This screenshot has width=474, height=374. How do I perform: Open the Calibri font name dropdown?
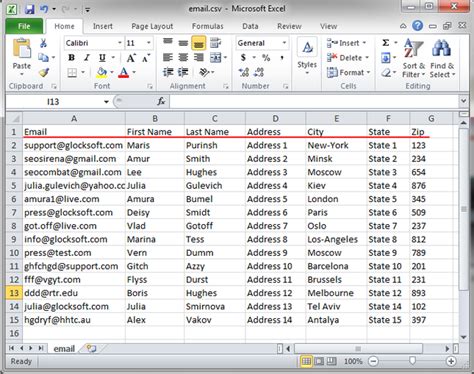[120, 43]
